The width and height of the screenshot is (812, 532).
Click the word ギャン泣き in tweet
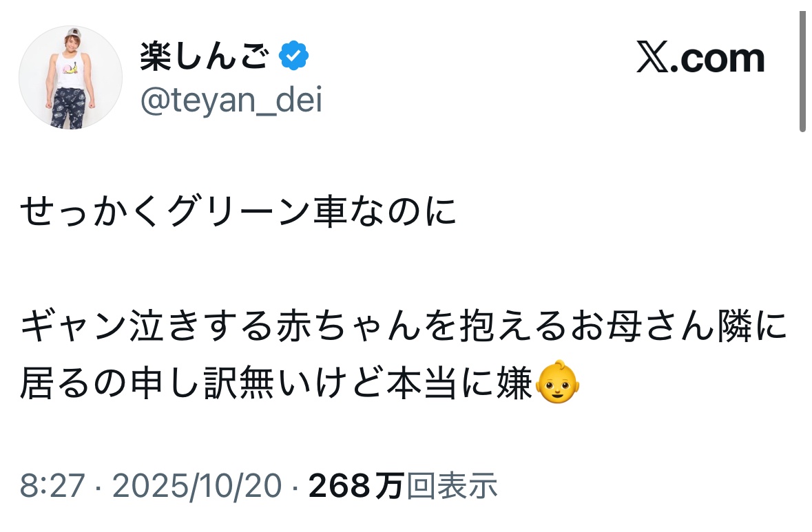(x=91, y=329)
